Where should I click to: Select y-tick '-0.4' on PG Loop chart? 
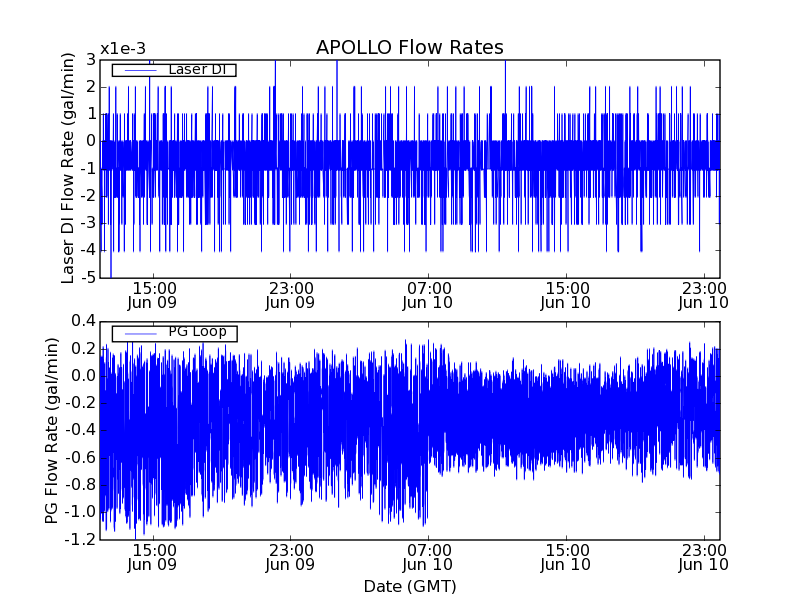click(x=80, y=431)
